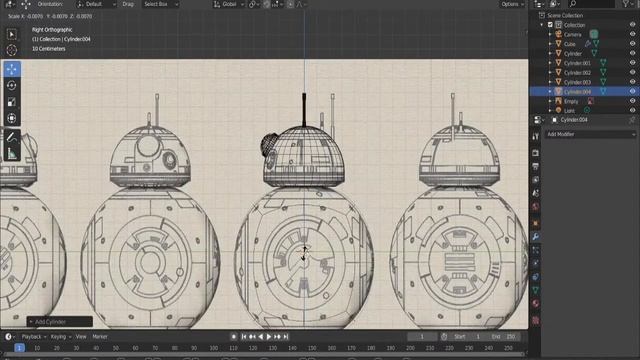The height and width of the screenshot is (360, 640).
Task: Open the Modifiers wrench properties tab
Action: (536, 236)
